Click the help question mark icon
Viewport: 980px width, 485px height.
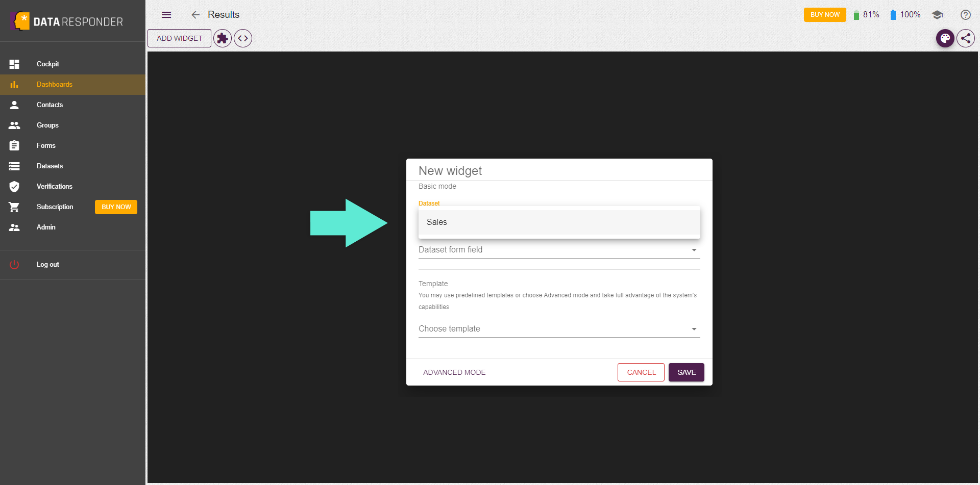(x=966, y=15)
